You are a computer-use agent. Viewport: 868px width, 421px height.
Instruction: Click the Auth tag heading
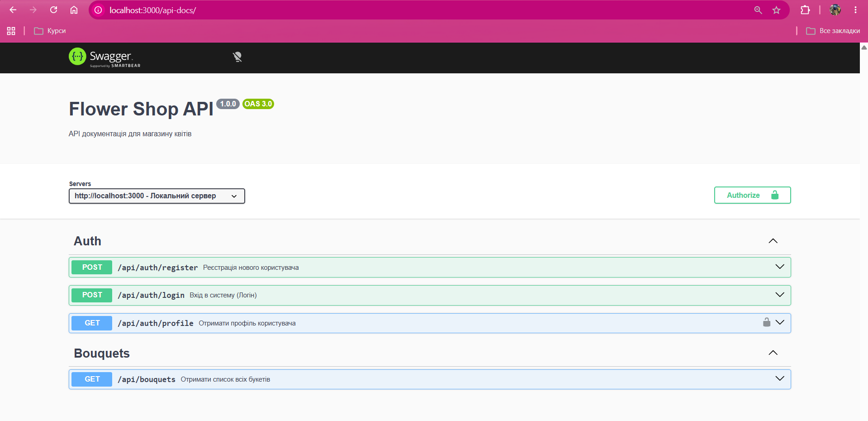[x=88, y=241]
